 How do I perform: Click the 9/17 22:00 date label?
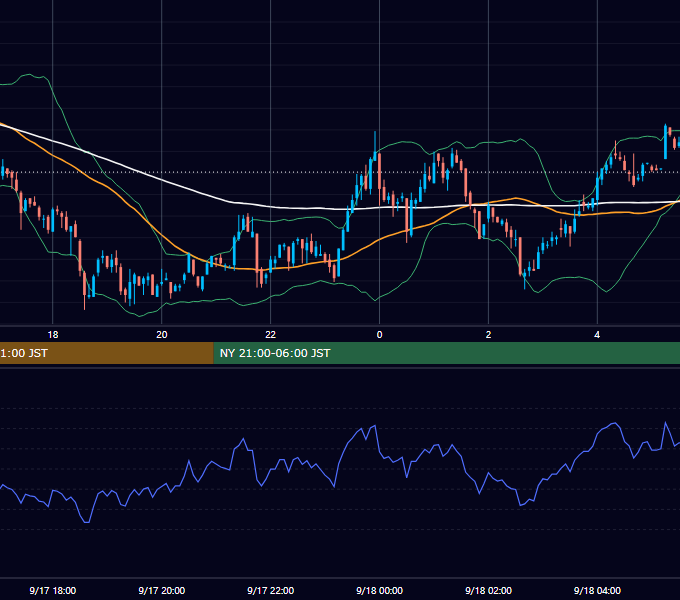[271, 590]
